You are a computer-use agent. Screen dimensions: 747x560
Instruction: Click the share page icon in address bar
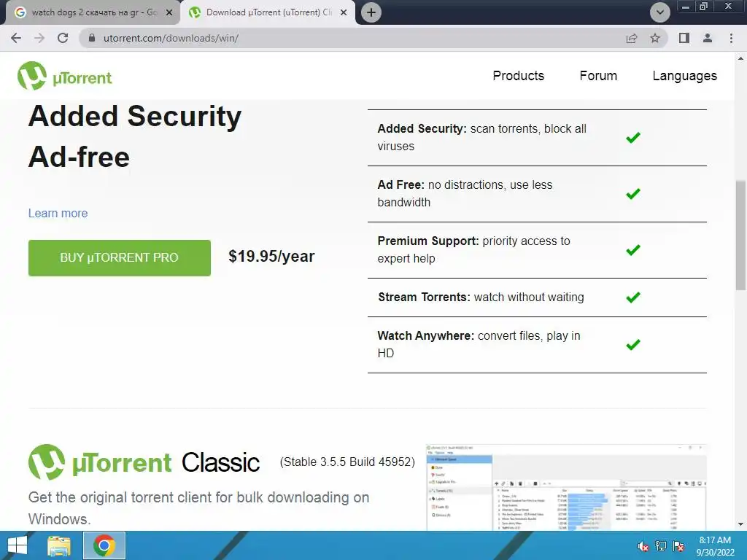632,38
